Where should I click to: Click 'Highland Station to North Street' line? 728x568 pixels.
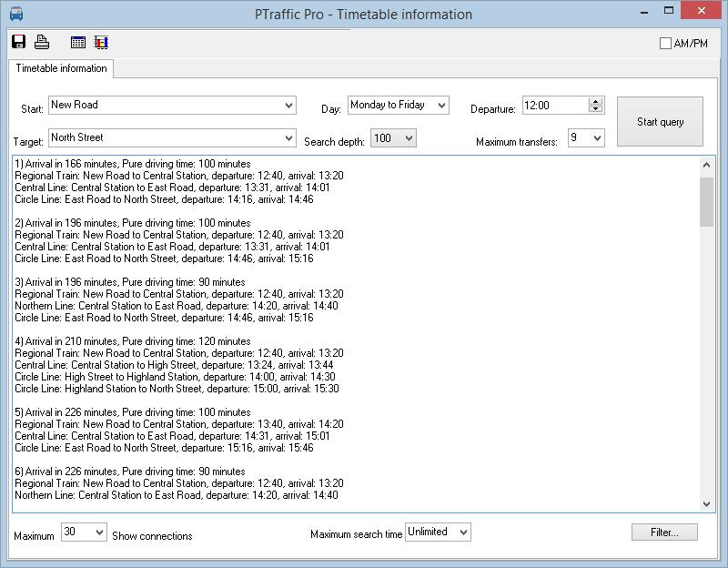tap(177, 389)
